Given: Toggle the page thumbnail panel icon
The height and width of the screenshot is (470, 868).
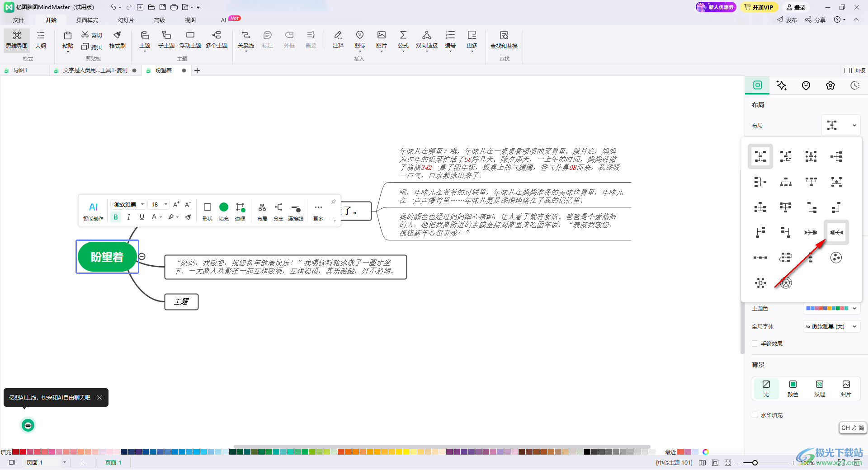Looking at the screenshot, I should tap(11, 462).
